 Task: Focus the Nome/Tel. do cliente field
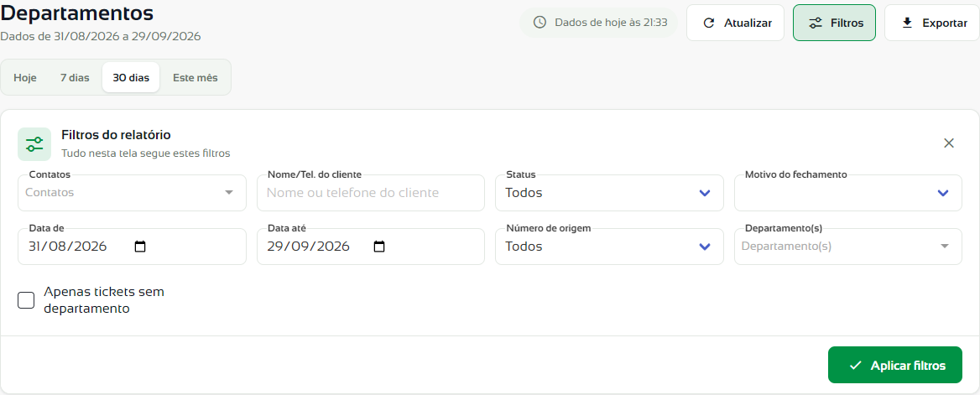[x=371, y=193]
